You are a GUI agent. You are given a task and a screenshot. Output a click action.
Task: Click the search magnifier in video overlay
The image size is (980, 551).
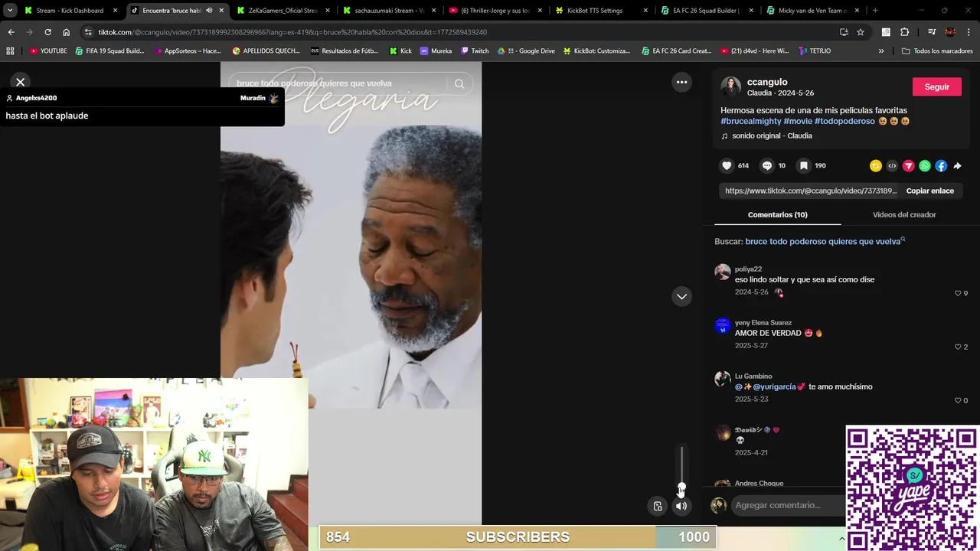459,83
